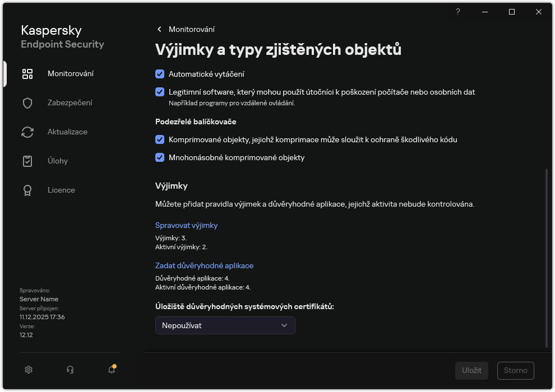This screenshot has width=555, height=392.
Task: Click Zadat důvěryhodné aplikace
Action: [204, 265]
